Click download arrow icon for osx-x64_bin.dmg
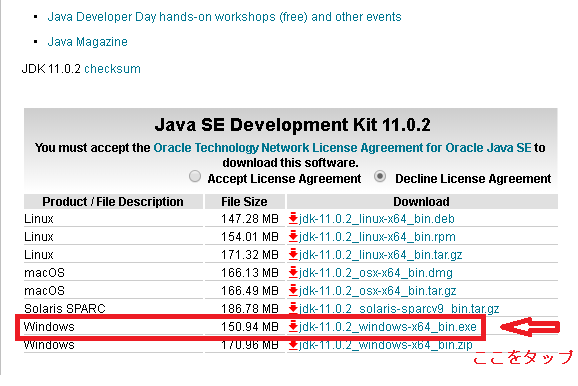The height and width of the screenshot is (386, 578). [293, 272]
